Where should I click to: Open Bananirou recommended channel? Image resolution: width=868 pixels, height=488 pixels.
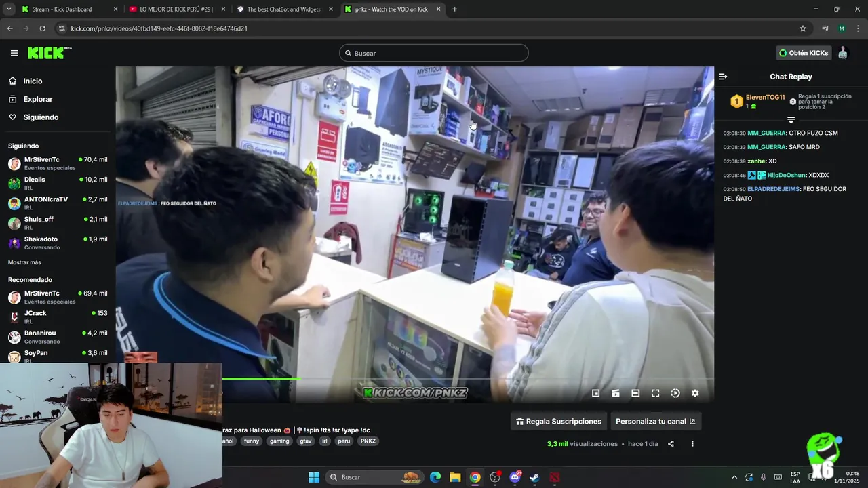pos(58,337)
